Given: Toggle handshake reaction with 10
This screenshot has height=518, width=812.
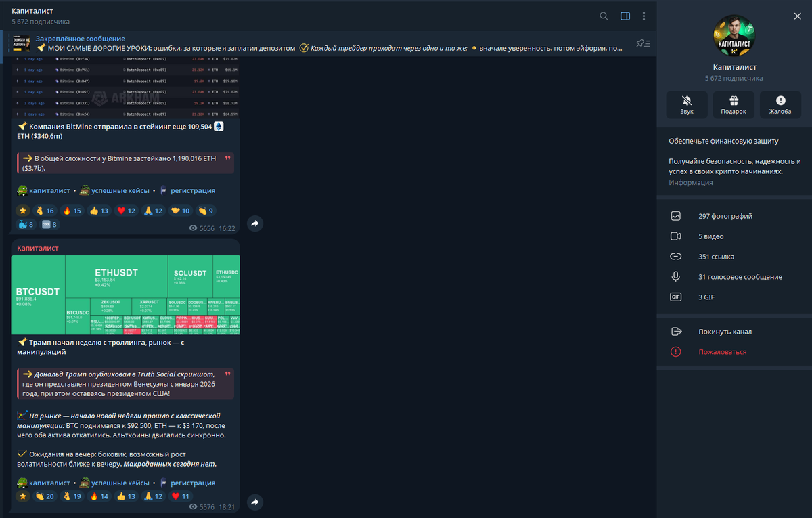Looking at the screenshot, I should pos(181,211).
